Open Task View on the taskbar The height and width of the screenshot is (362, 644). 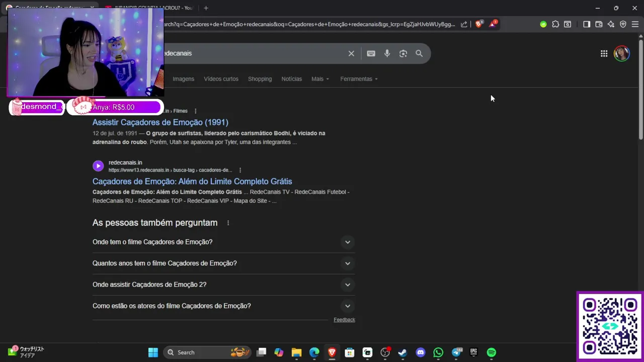point(261,352)
